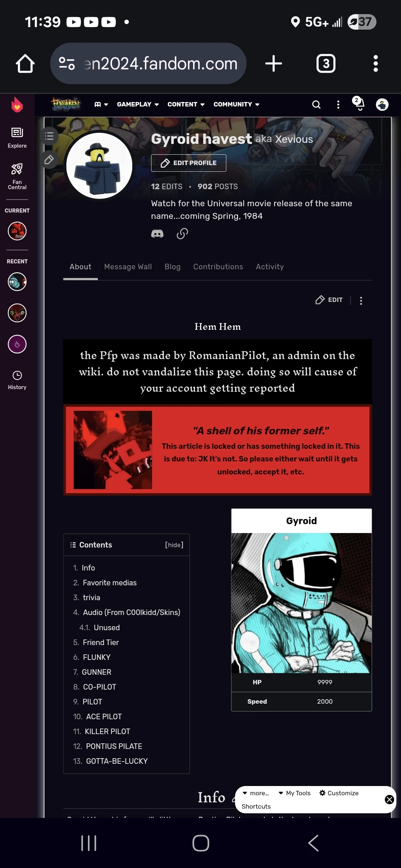Image resolution: width=401 pixels, height=868 pixels.
Task: Hide the Contents table
Action: point(174,545)
